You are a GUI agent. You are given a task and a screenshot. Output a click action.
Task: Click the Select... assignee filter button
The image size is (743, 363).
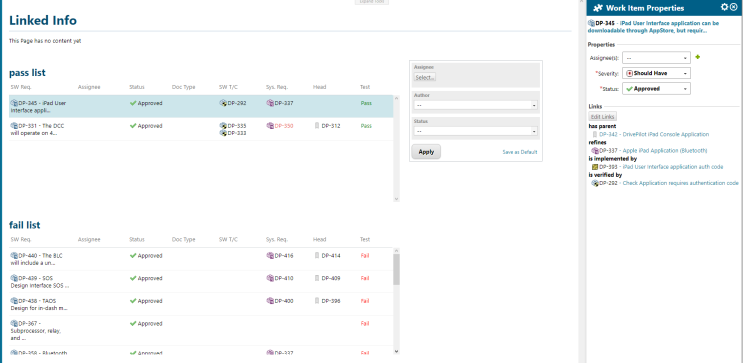(425, 77)
